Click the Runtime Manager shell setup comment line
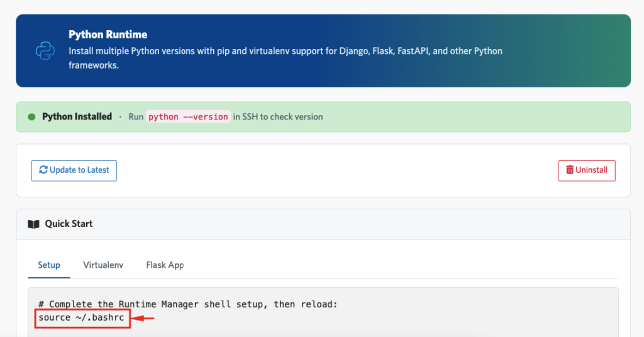 click(x=187, y=304)
